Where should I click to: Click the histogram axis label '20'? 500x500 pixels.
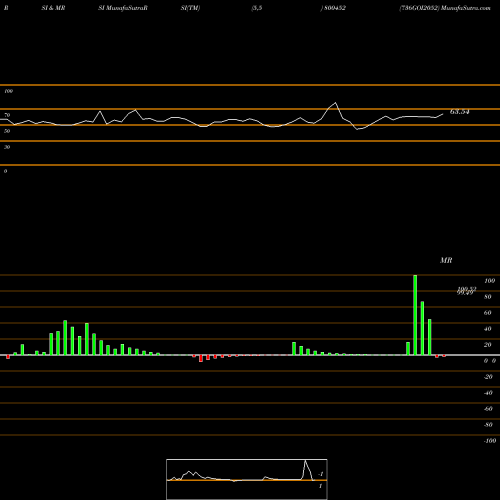488,345
